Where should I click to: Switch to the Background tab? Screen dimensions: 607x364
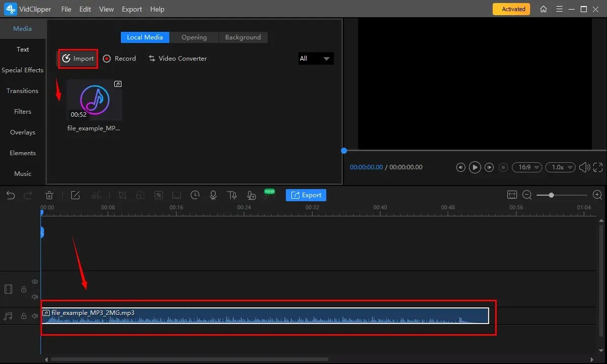coord(243,37)
